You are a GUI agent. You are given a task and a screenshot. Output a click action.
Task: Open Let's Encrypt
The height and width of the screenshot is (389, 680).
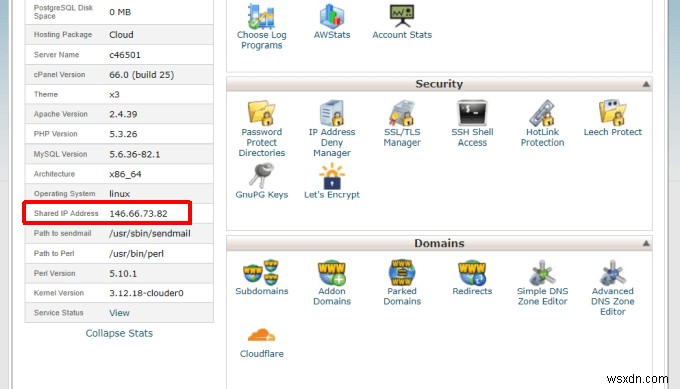332,181
